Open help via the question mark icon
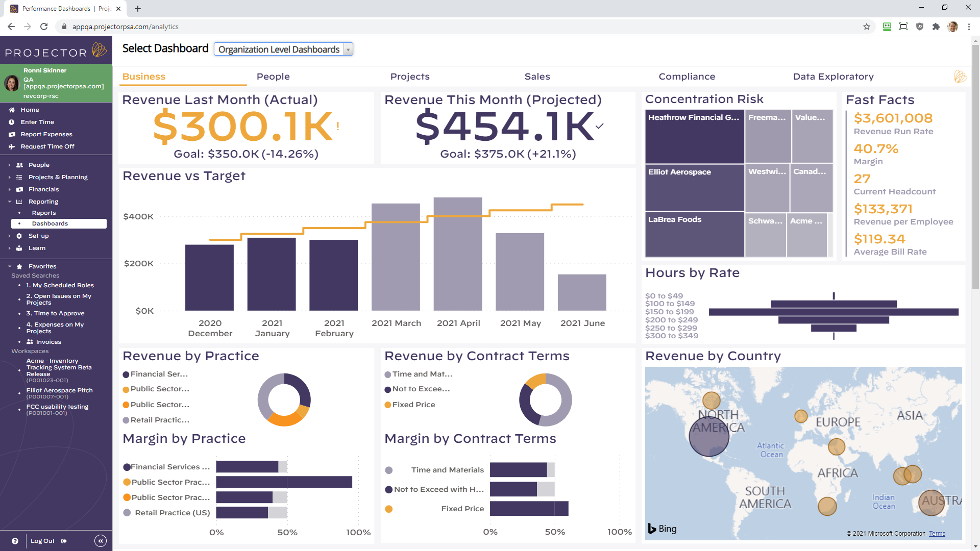The width and height of the screenshot is (980, 551). (16, 541)
